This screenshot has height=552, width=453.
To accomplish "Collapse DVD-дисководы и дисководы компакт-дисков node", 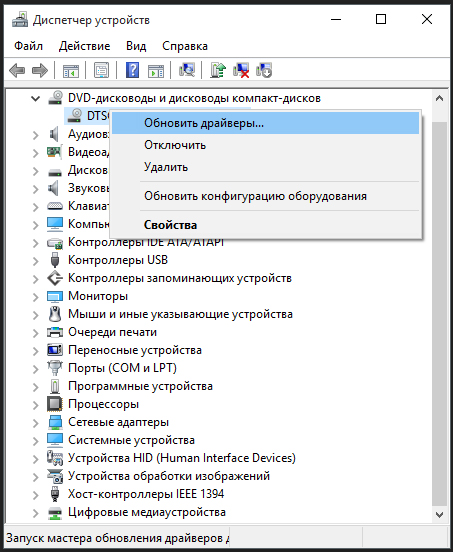I will pos(36,98).
